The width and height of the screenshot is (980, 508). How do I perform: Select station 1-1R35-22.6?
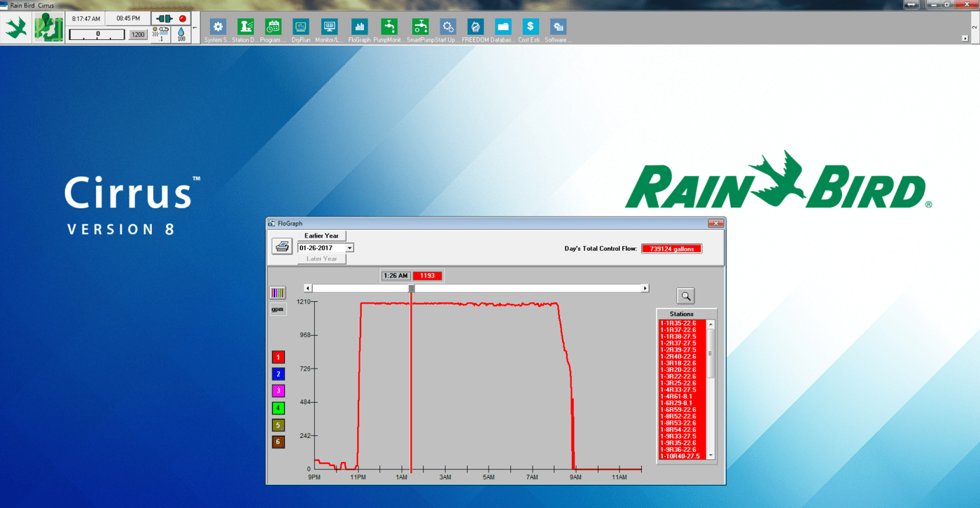click(x=682, y=323)
